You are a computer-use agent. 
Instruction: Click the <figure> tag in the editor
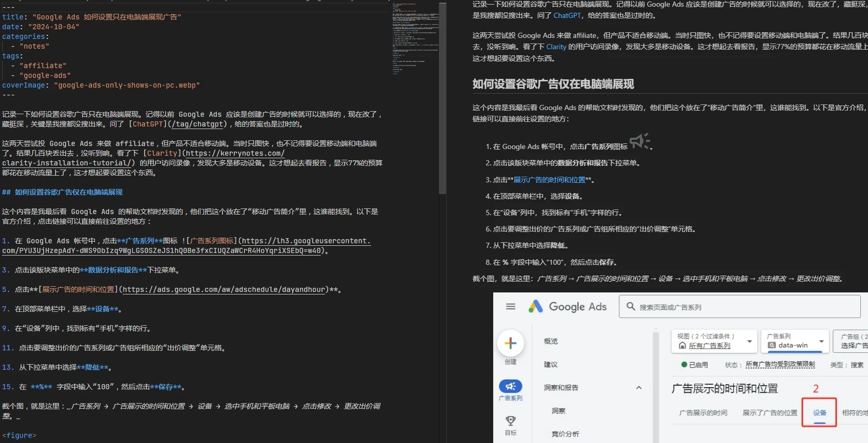pyautogui.click(x=19, y=435)
